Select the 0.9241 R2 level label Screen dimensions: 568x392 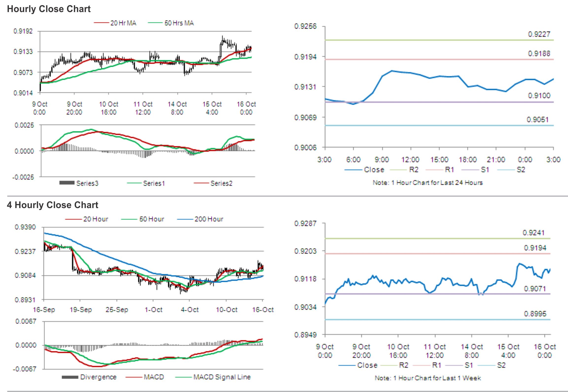[x=534, y=233]
